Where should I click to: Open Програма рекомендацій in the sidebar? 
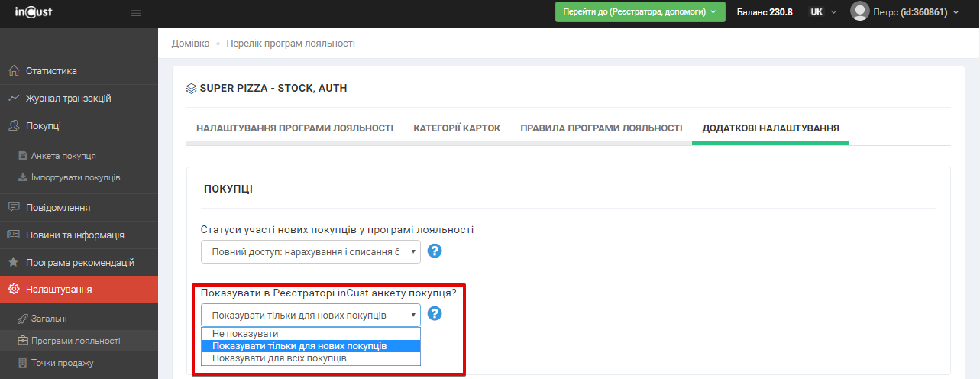pos(79,262)
